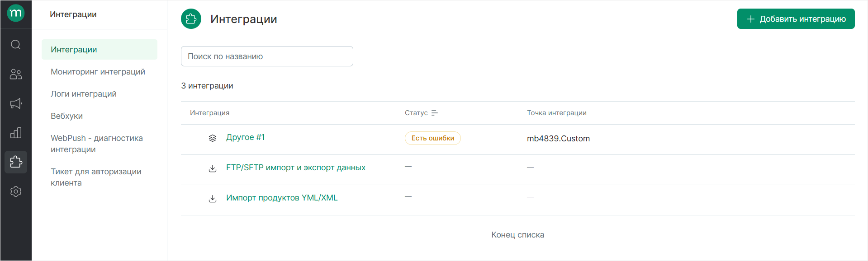
Task: Focus the Поиск по названию search field
Action: pyautogui.click(x=267, y=56)
